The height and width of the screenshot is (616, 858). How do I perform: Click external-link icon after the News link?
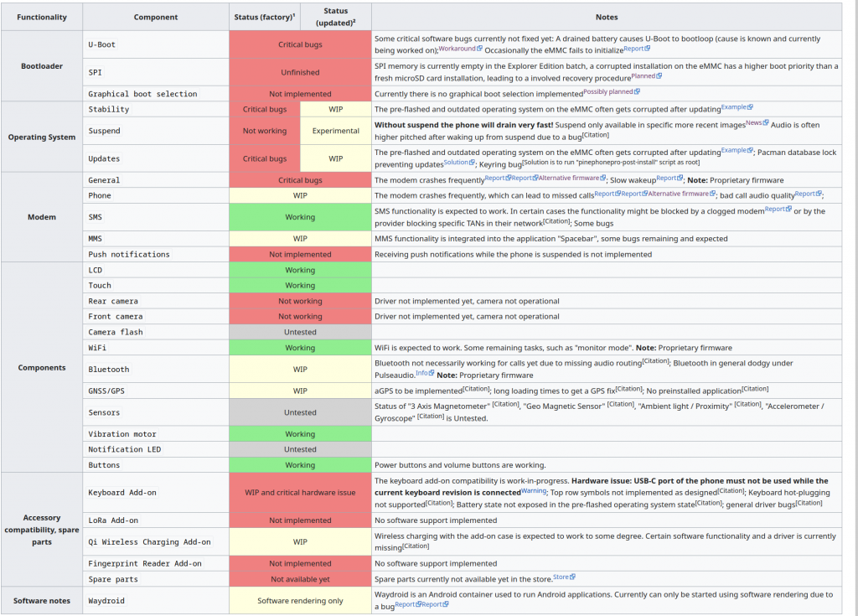click(767, 122)
